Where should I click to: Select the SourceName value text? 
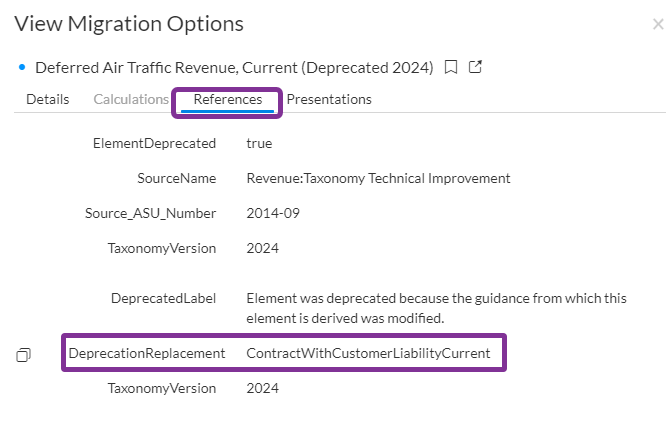[378, 178]
